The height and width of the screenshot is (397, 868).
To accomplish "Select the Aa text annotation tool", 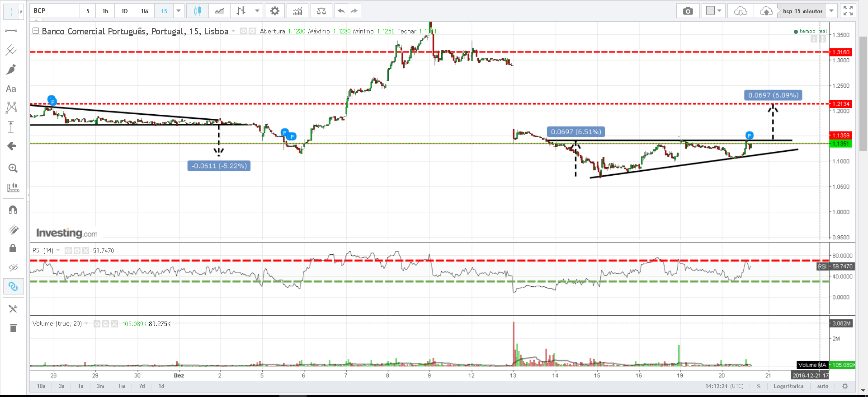I will pos(11,89).
